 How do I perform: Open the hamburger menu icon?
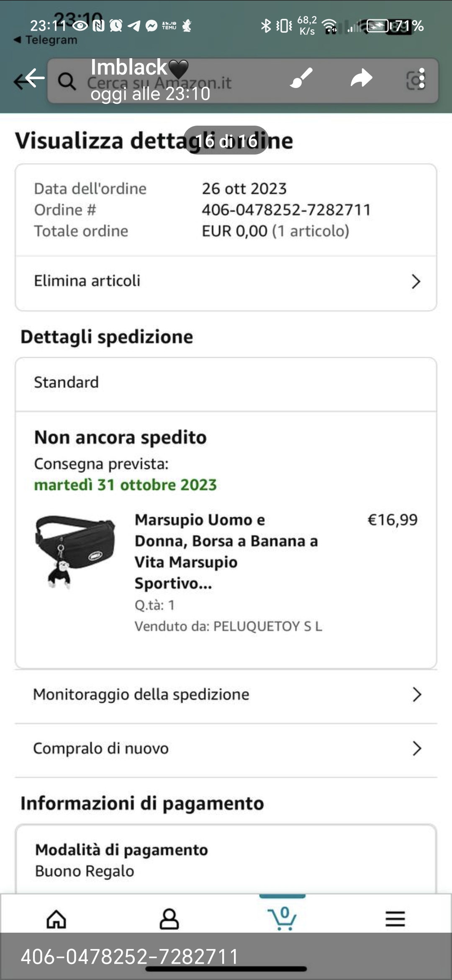395,919
